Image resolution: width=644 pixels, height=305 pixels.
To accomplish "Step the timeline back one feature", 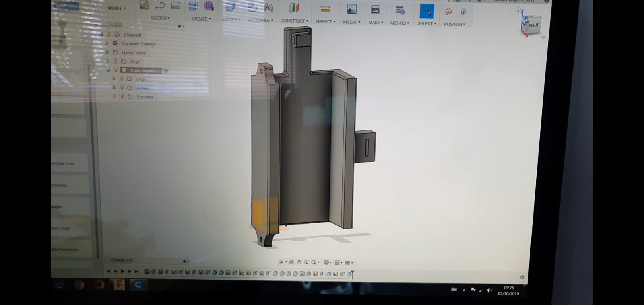I will [x=116, y=271].
